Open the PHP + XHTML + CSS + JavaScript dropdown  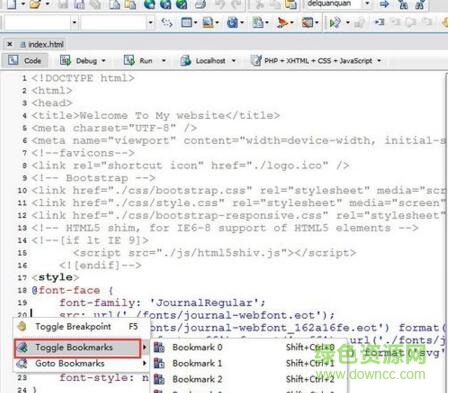(379, 61)
